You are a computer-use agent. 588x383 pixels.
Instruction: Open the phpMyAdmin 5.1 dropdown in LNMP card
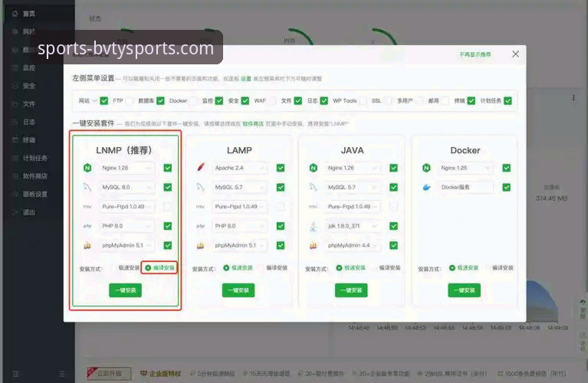(x=126, y=245)
